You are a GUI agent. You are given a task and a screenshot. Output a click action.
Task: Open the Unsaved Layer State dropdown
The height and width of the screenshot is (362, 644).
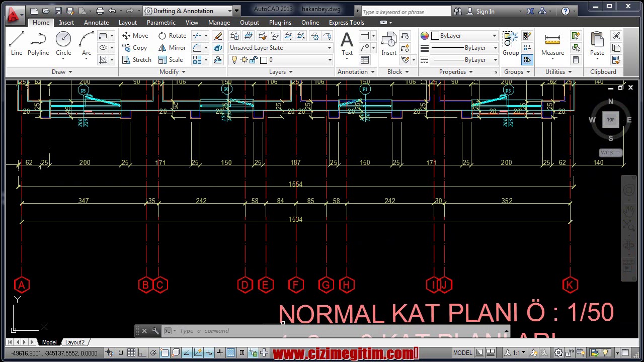281,48
